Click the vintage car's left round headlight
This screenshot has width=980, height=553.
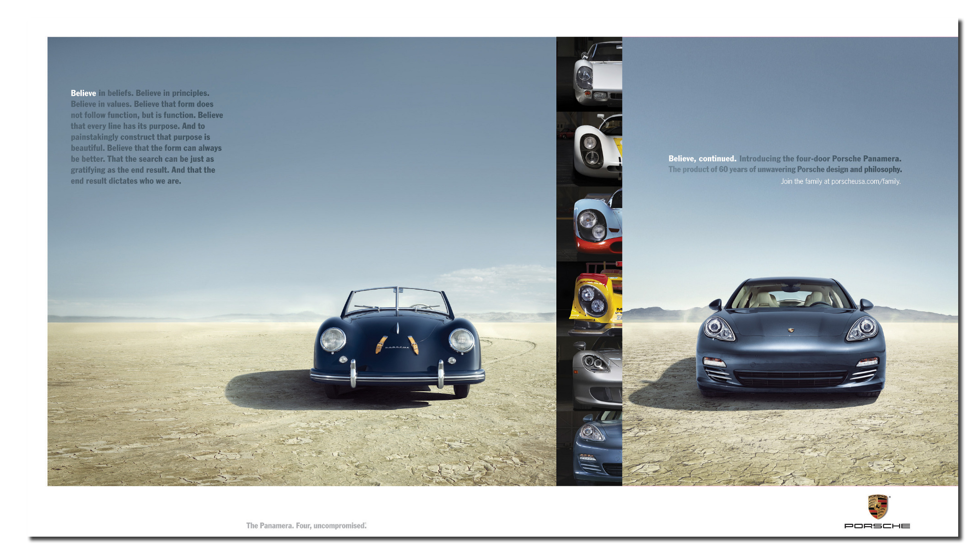click(333, 340)
